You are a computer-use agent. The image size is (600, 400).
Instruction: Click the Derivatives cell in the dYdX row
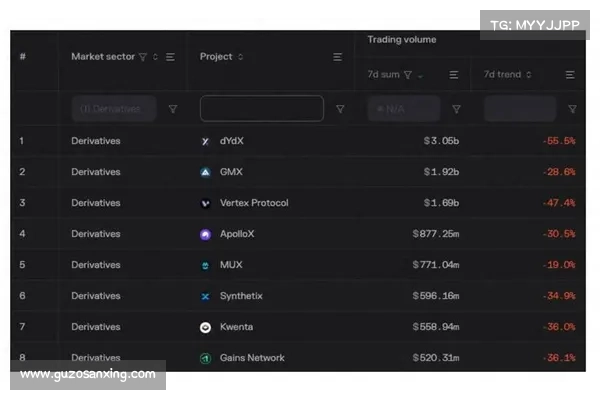[96, 141]
